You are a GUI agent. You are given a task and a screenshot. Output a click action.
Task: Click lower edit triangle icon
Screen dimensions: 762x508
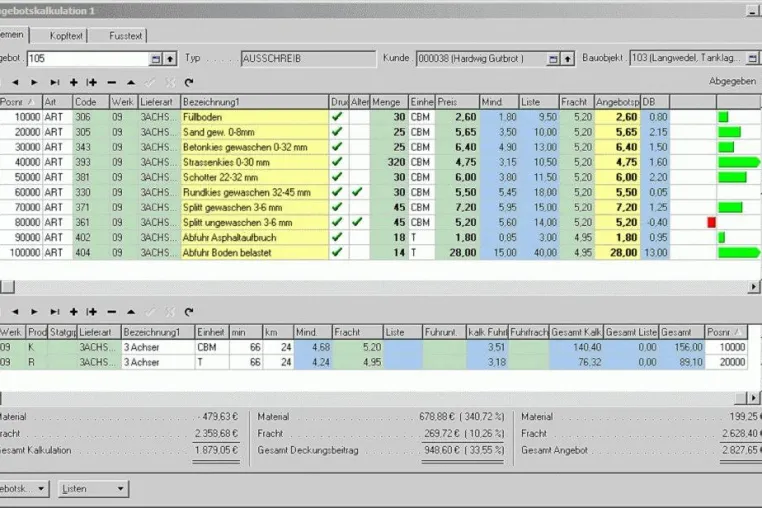[131, 312]
